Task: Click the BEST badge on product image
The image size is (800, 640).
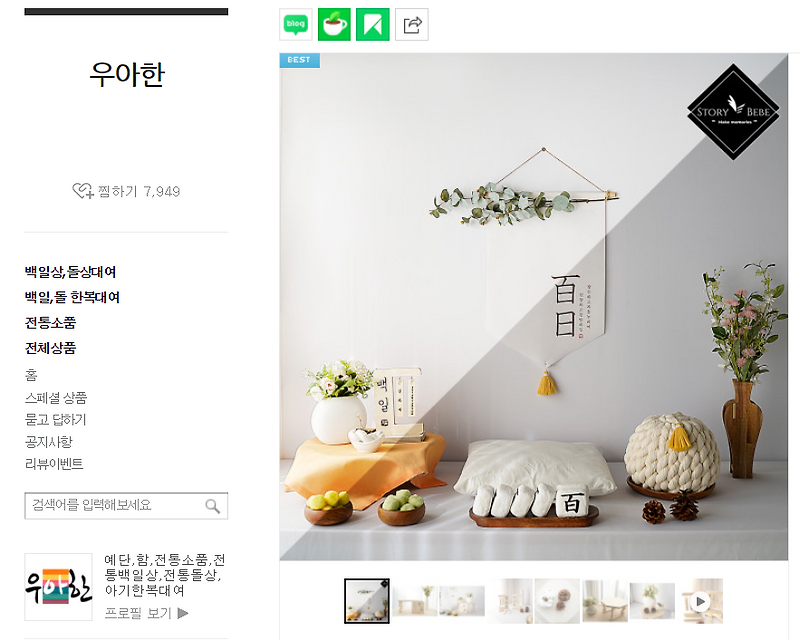Action: click(299, 60)
